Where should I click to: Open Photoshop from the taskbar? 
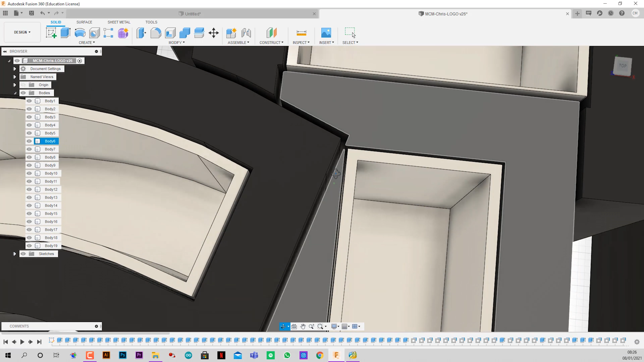pyautogui.click(x=123, y=355)
